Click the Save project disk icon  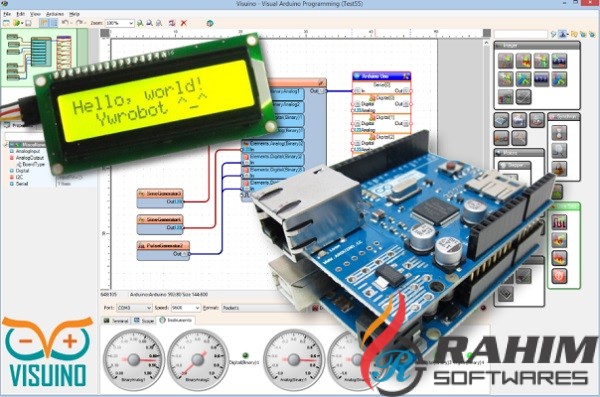[28, 23]
